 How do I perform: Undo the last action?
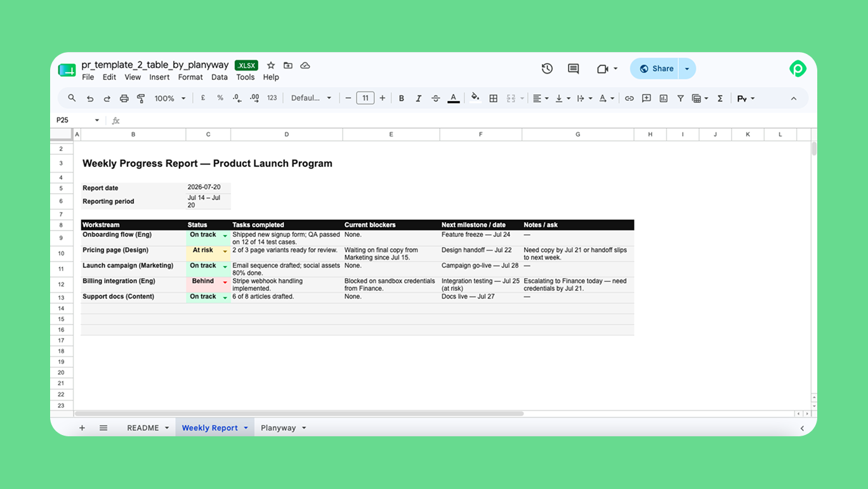click(x=90, y=98)
